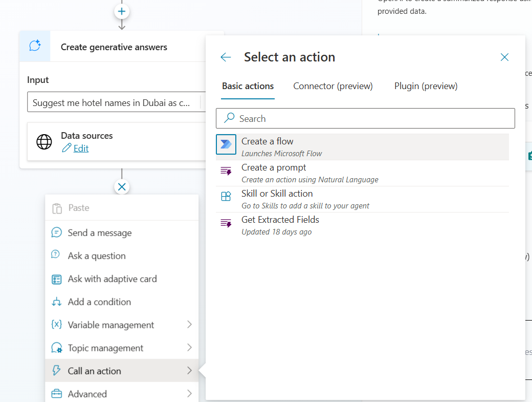Viewport: 532px width, 402px height.
Task: Expand the Advanced submenu
Action: click(x=189, y=394)
